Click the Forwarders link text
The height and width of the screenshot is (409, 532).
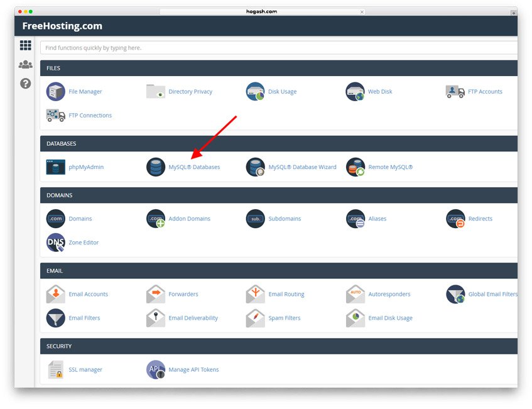click(183, 294)
